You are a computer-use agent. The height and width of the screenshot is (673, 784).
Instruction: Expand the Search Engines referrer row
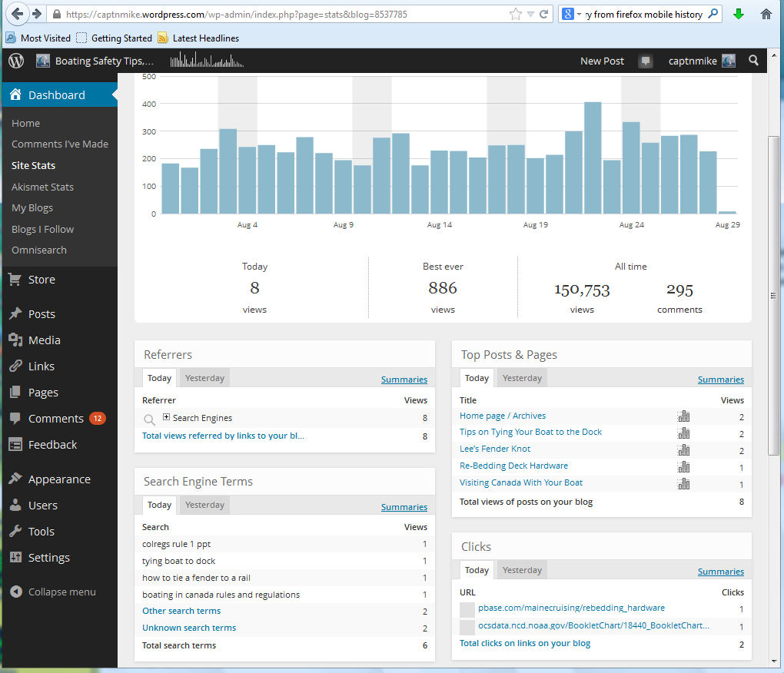[x=167, y=418]
